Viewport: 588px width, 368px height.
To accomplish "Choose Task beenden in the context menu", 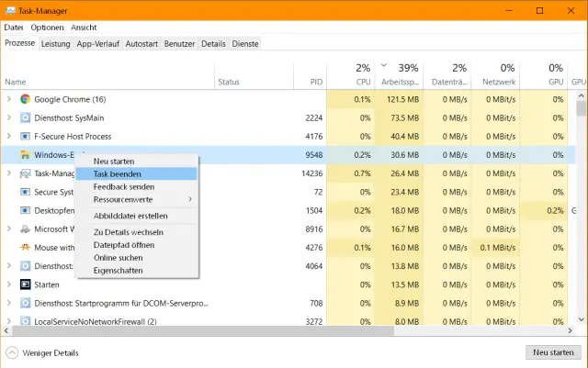I will click(117, 173).
